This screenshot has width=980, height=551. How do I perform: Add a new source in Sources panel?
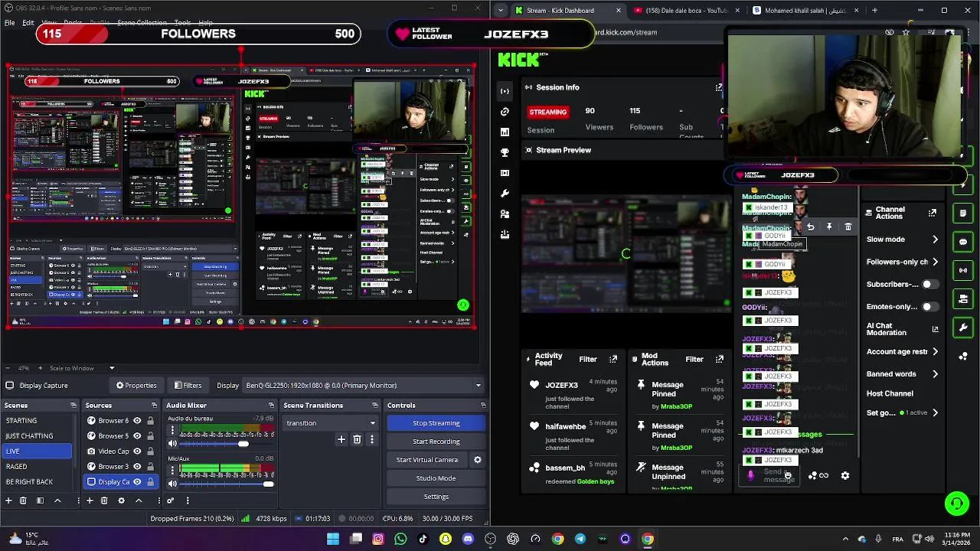point(89,500)
